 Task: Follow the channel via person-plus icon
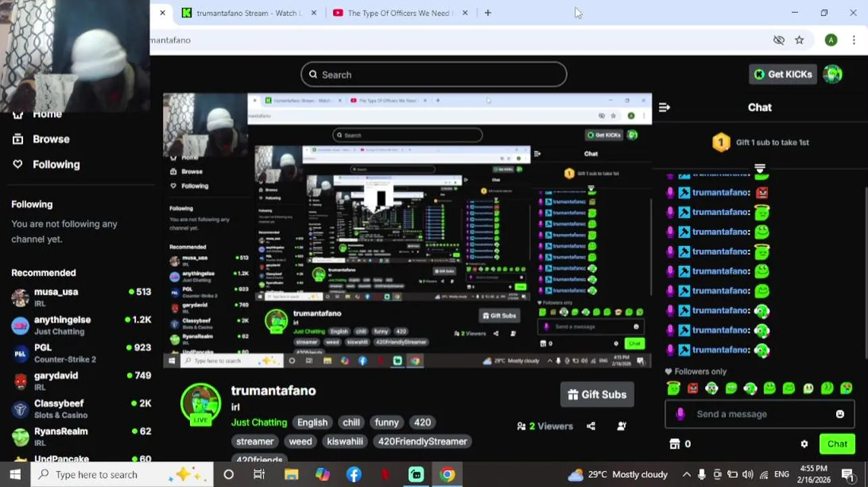pos(621,426)
